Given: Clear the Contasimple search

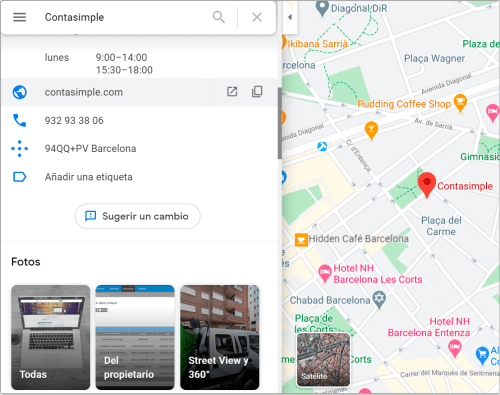Looking at the screenshot, I should pyautogui.click(x=257, y=17).
